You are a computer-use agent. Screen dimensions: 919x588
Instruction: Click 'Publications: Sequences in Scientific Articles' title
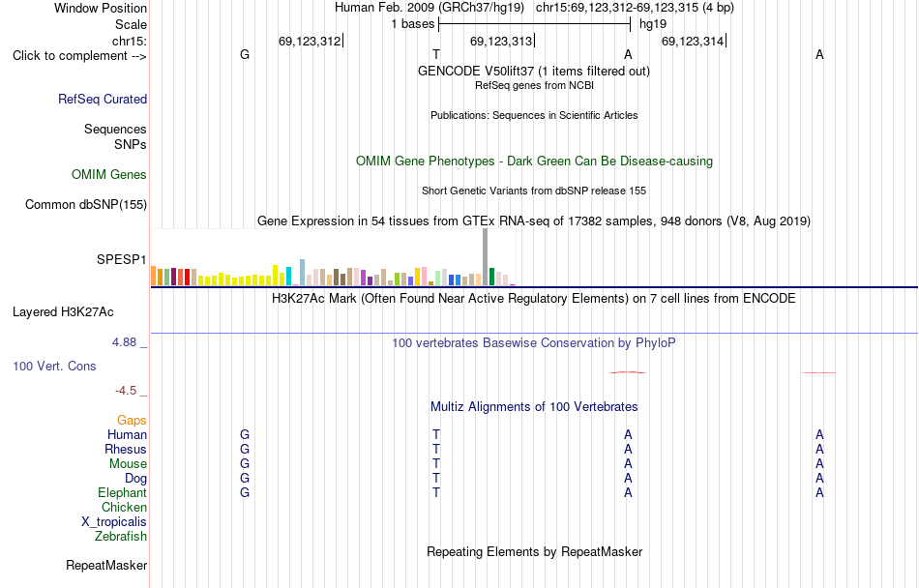[x=534, y=115]
